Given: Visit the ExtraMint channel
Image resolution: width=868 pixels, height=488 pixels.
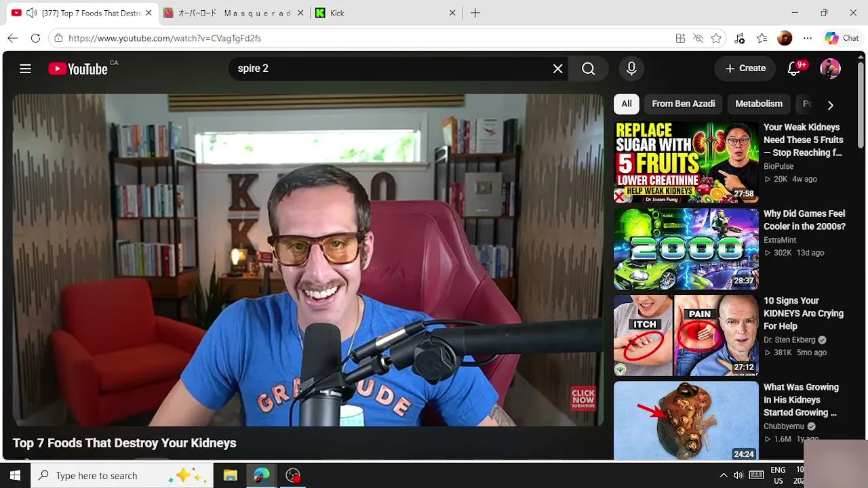Looking at the screenshot, I should [780, 240].
